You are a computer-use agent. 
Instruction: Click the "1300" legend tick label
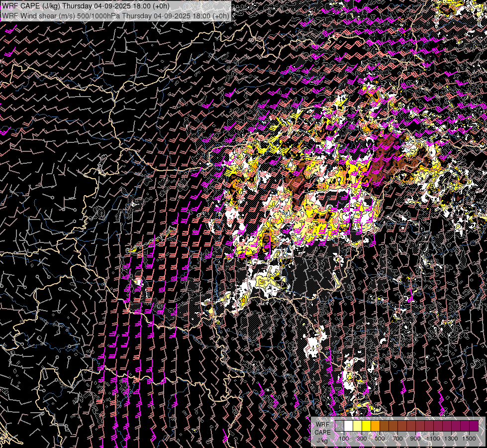(451, 439)
